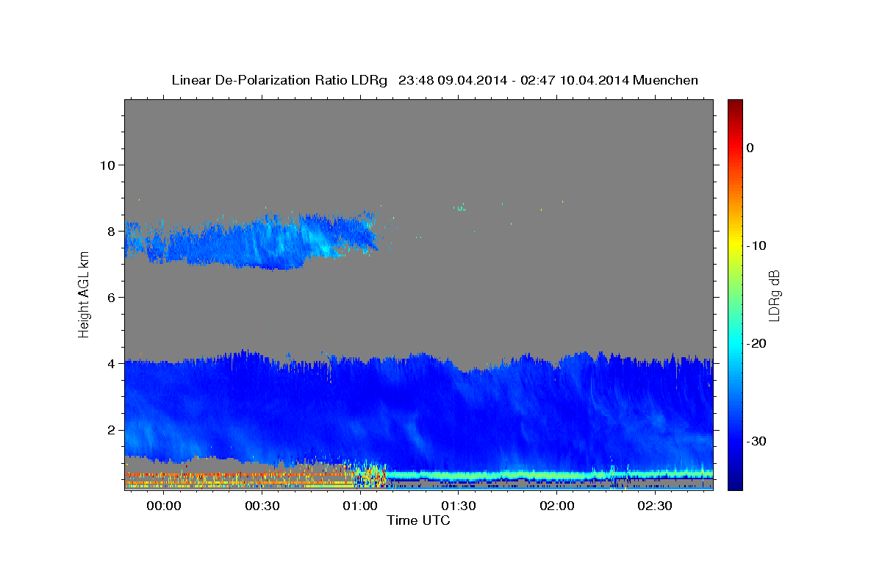882x588 pixels.
Task: Click the 'Time UTC' axis label
Action: [x=418, y=520]
